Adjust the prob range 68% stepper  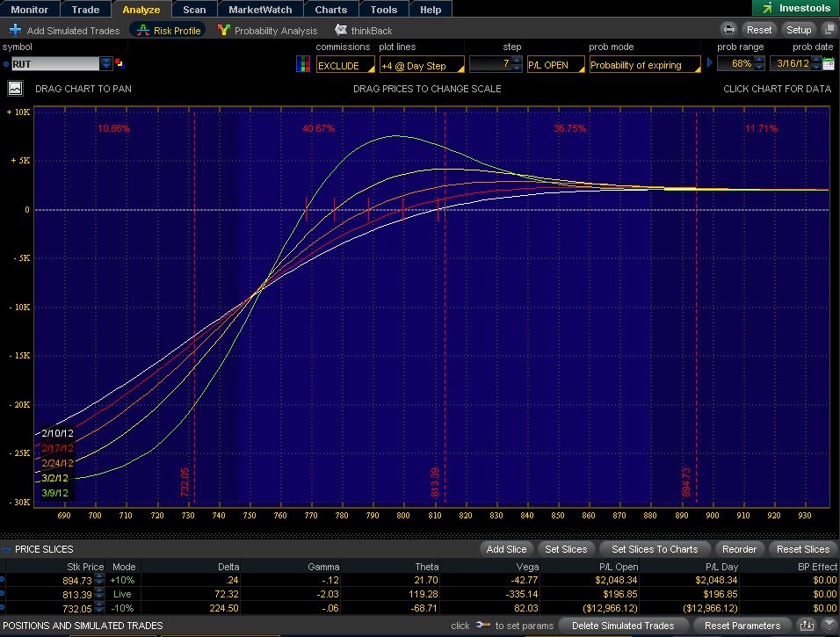coord(759,64)
